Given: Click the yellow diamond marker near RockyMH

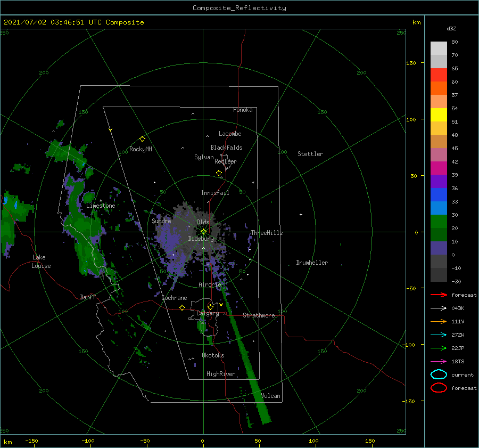Looking at the screenshot, I should pyautogui.click(x=142, y=139).
